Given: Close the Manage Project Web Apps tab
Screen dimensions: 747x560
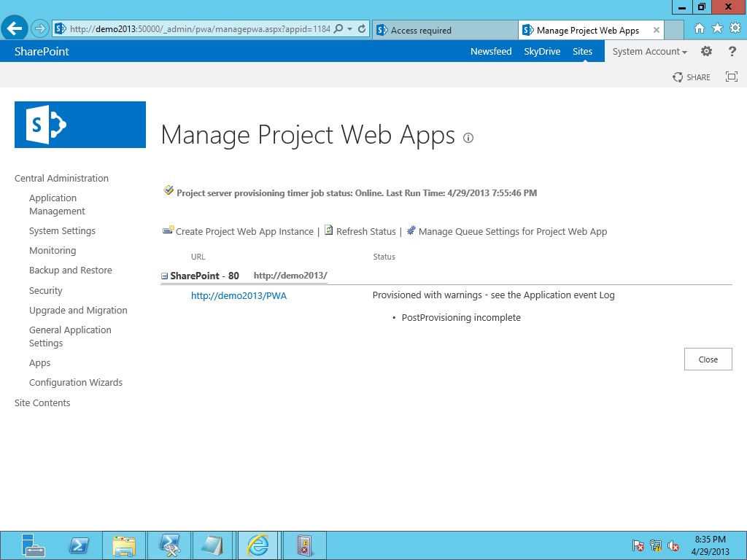Looking at the screenshot, I should (x=656, y=30).
